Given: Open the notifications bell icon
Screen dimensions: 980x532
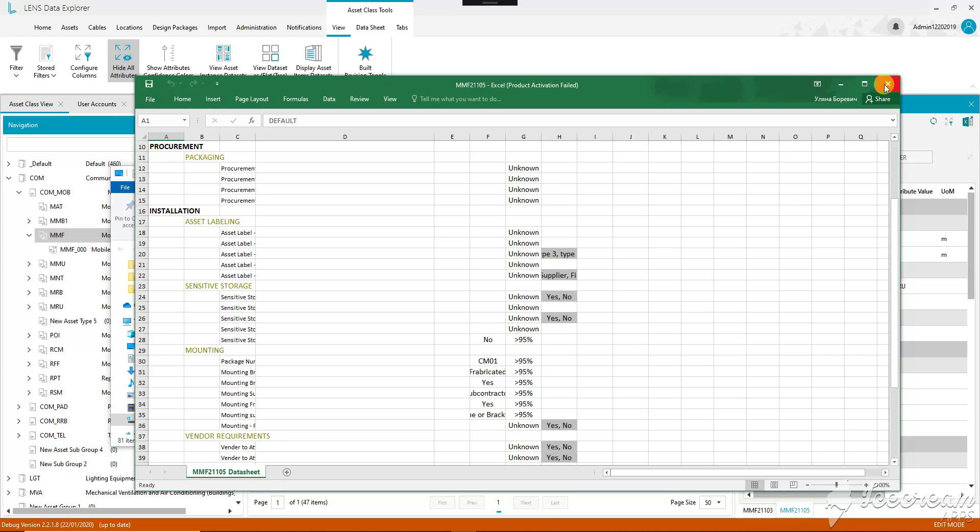Looking at the screenshot, I should pos(895,27).
